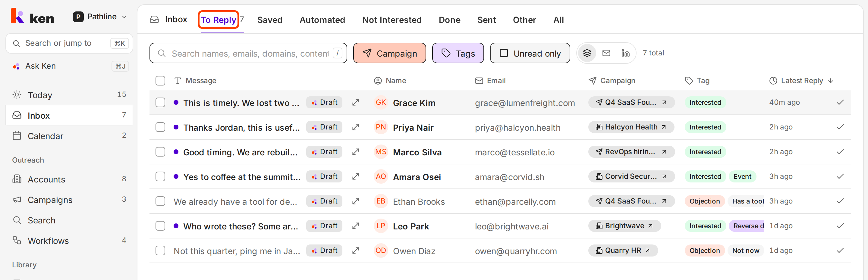The height and width of the screenshot is (280, 868).
Task: Open the Today view in the sidebar
Action: 69,95
